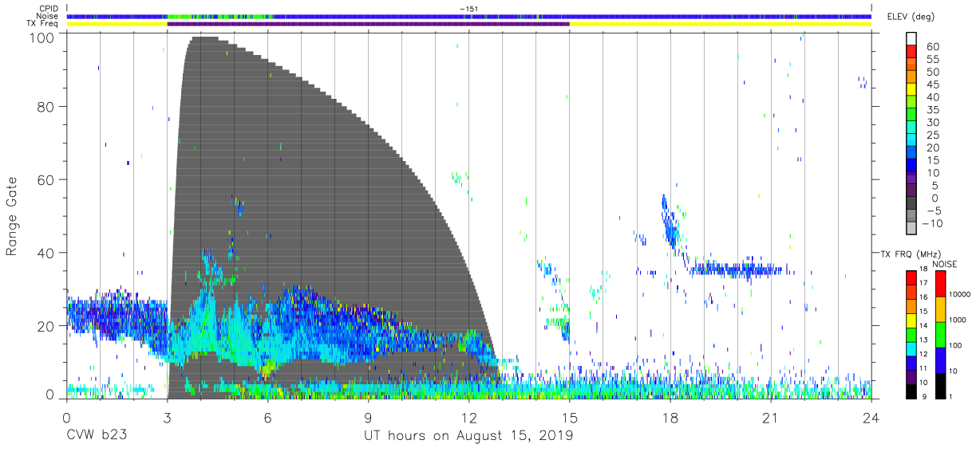Click the 'UT hours on August 15, 2019' label

(x=468, y=435)
